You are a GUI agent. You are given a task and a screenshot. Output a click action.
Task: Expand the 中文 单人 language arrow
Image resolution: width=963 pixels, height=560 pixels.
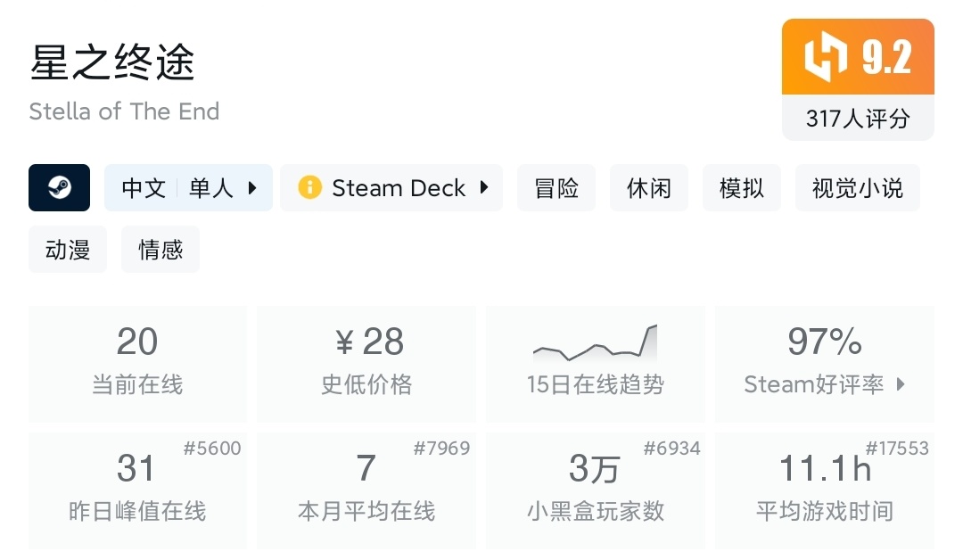252,188
